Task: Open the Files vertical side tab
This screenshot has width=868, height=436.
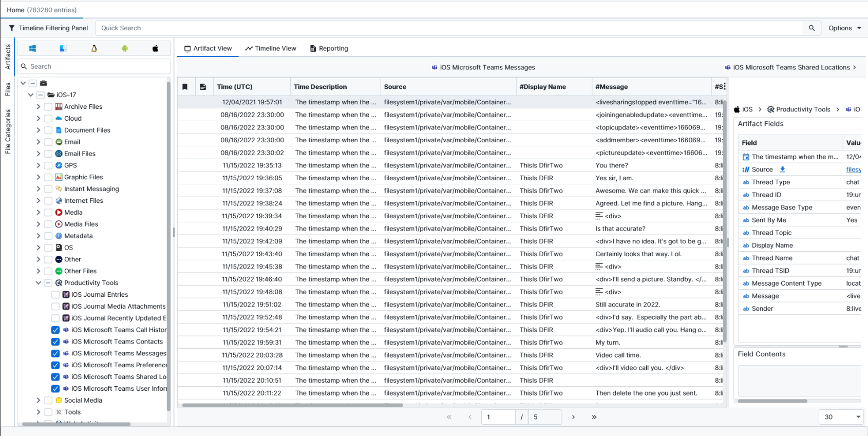Action: click(x=8, y=89)
